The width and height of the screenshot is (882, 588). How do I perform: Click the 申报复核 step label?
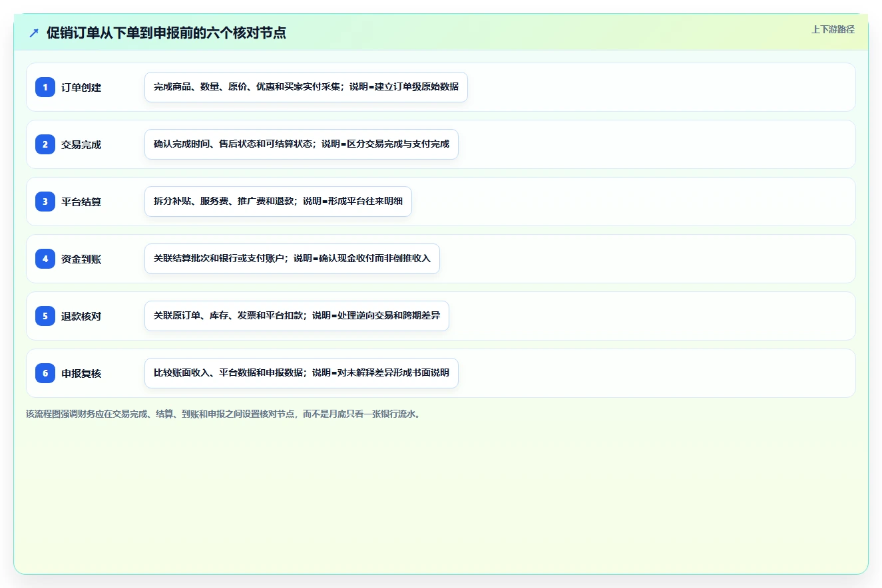click(81, 373)
